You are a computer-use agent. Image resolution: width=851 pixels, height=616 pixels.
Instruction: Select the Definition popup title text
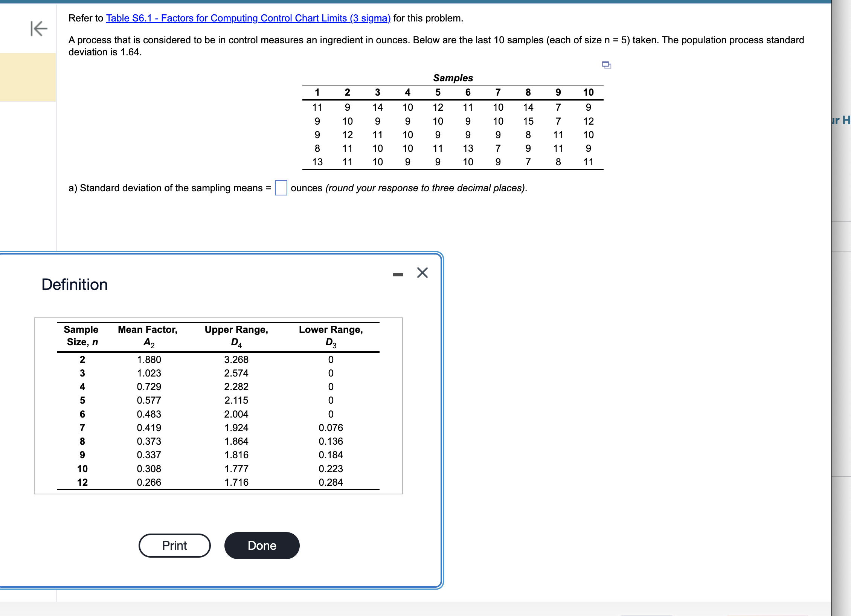pos(74,285)
